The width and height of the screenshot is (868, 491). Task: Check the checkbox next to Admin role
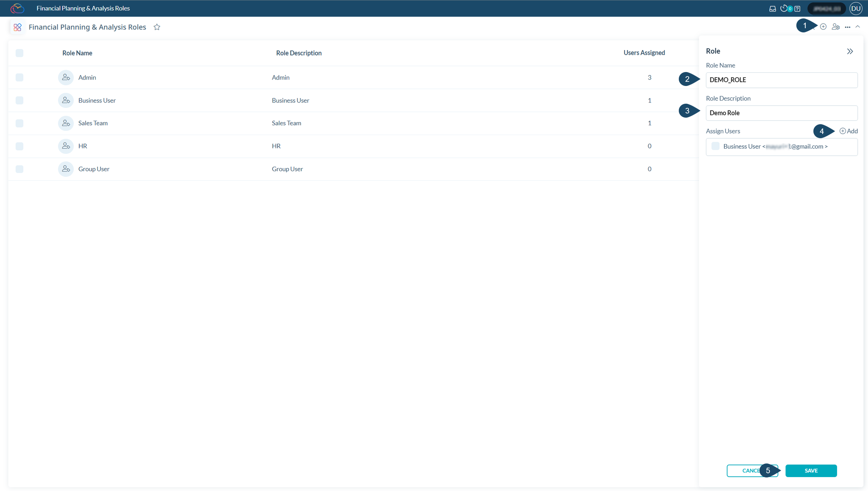pos(19,77)
